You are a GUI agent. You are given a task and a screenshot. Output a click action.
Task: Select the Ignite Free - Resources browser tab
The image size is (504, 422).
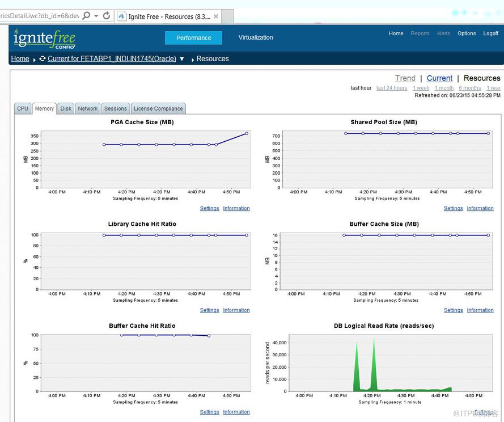[168, 16]
